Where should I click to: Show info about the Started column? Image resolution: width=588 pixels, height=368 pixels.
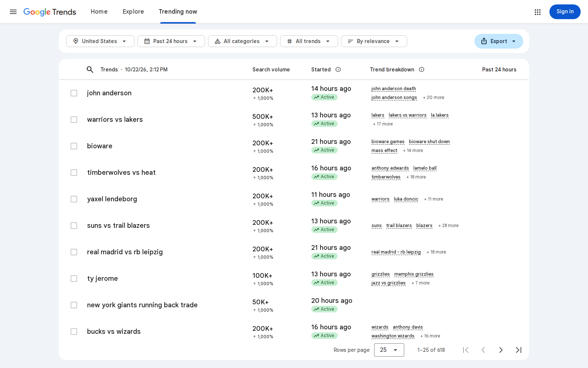[x=338, y=70]
